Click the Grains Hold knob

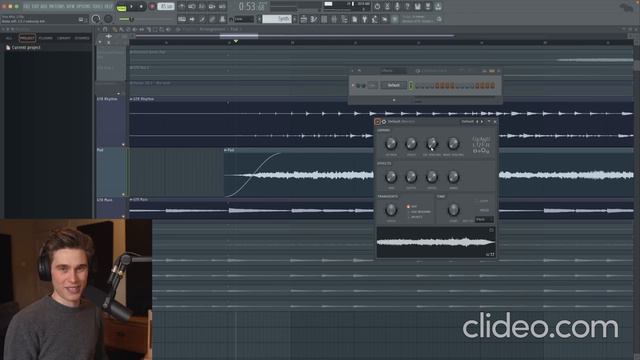coord(411,144)
